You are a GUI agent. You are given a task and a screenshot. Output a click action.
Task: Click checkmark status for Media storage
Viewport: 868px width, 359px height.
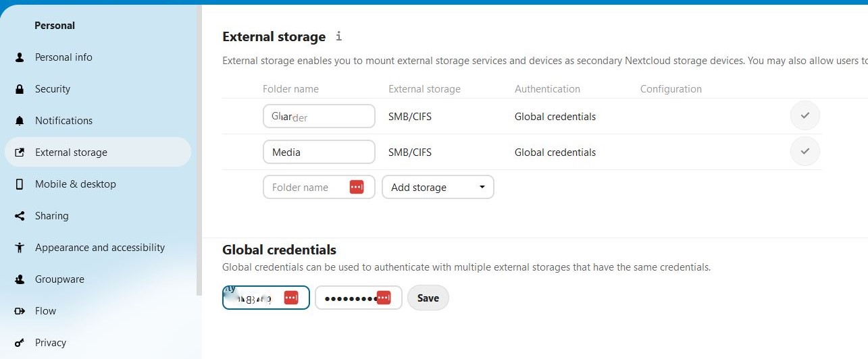pos(805,152)
